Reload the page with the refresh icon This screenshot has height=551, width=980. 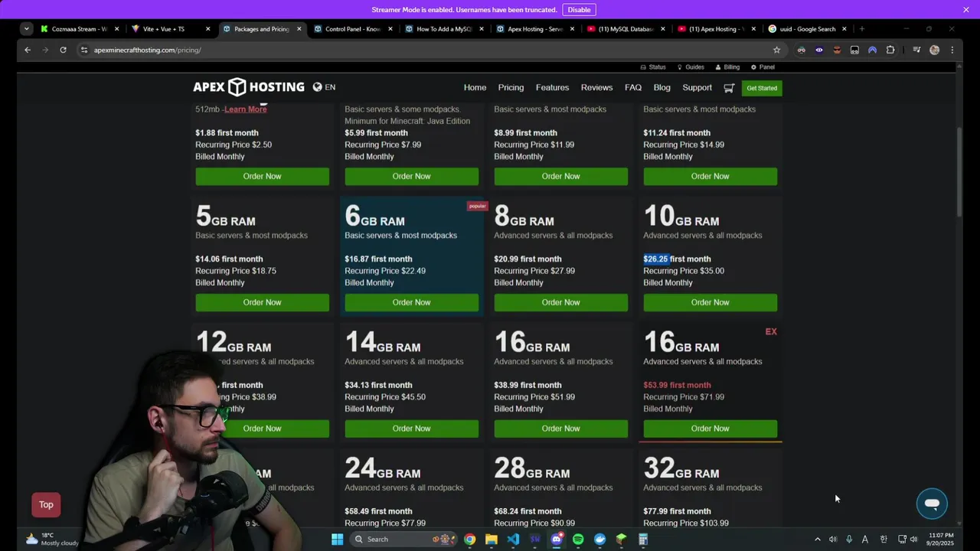(63, 50)
